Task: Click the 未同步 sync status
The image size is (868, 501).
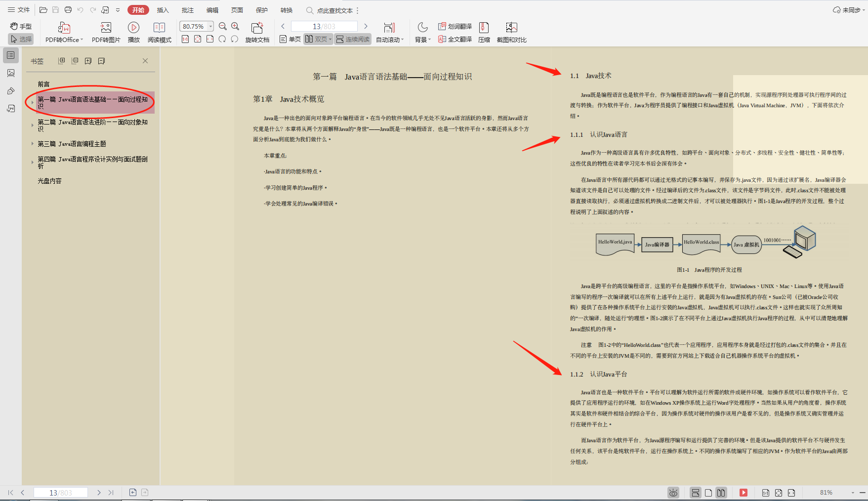Action: [x=848, y=10]
